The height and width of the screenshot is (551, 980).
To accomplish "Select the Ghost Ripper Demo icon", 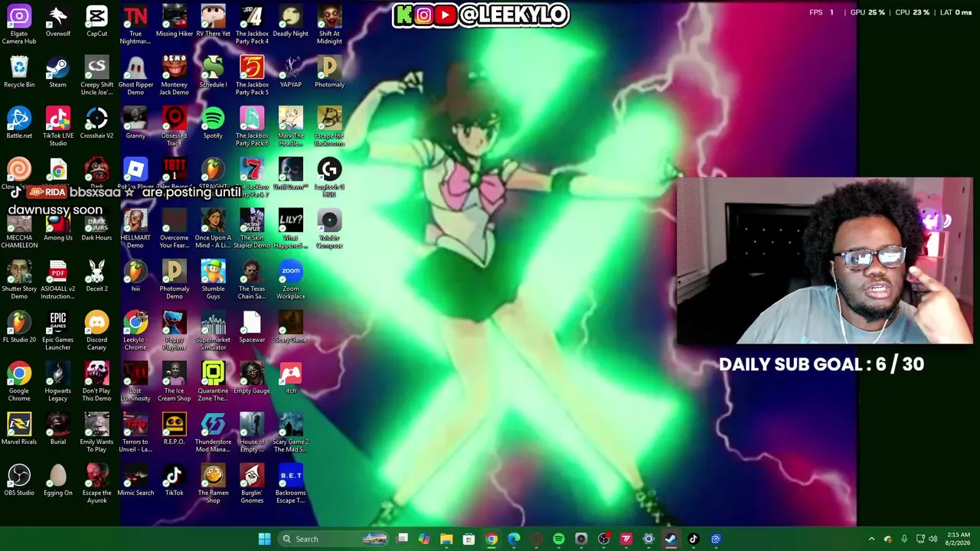I will 136,76.
